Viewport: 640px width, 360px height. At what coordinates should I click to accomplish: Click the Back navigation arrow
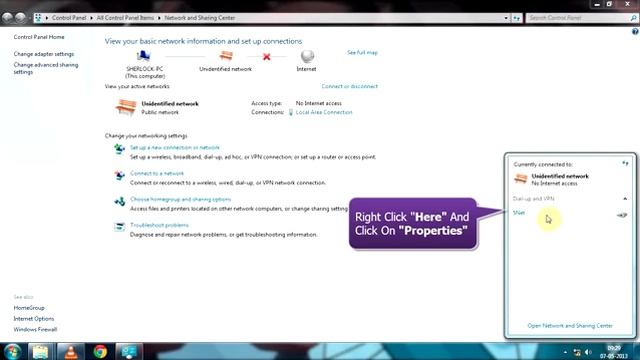coord(7,18)
